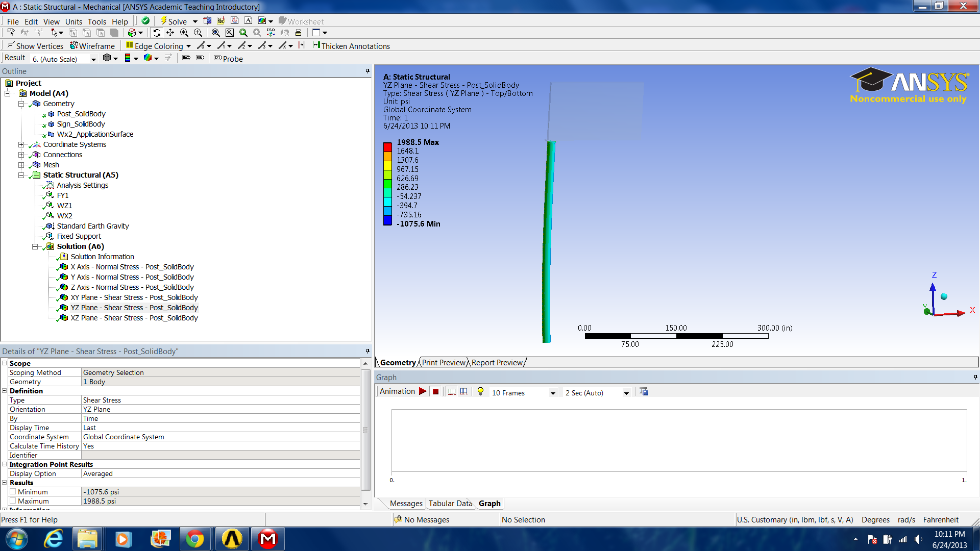Screen dimensions: 980x551
Task: Stop the animation
Action: tap(435, 391)
